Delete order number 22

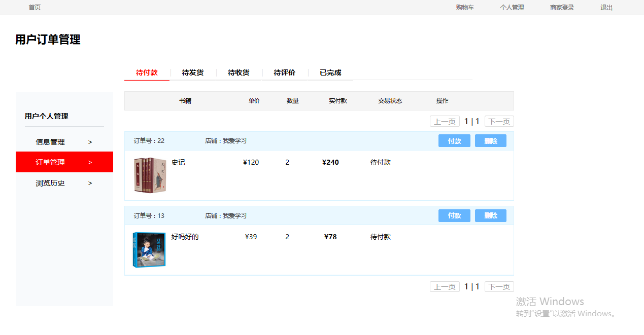tap(491, 141)
